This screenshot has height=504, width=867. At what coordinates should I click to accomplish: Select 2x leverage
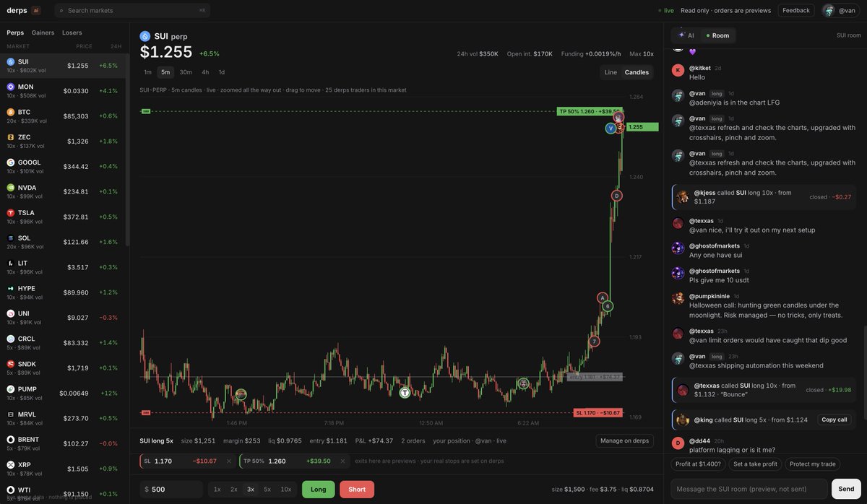click(234, 490)
